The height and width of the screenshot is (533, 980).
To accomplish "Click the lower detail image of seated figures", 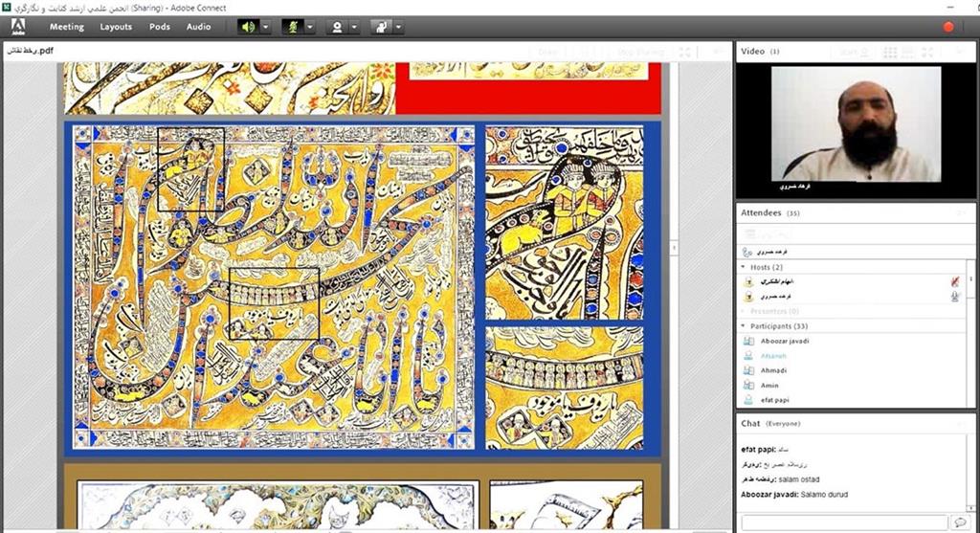I will [x=565, y=389].
